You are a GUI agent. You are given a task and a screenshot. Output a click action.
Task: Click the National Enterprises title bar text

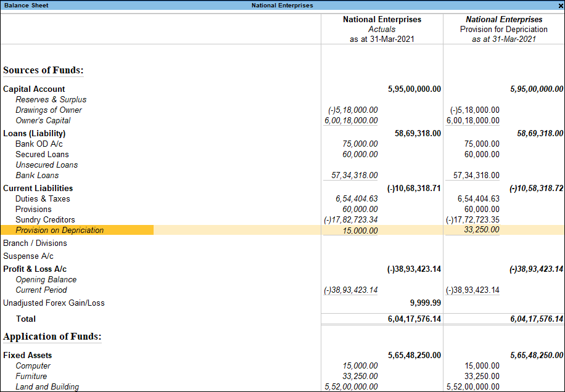(x=282, y=6)
